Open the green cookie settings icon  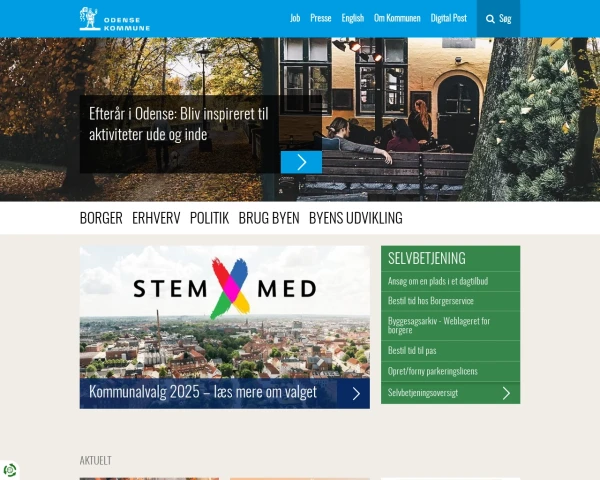(x=10, y=470)
